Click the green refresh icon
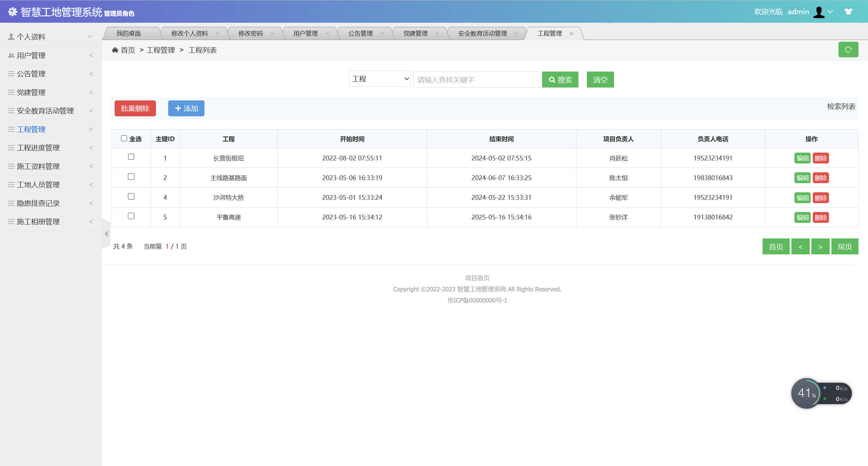The width and height of the screenshot is (868, 466). tap(848, 50)
